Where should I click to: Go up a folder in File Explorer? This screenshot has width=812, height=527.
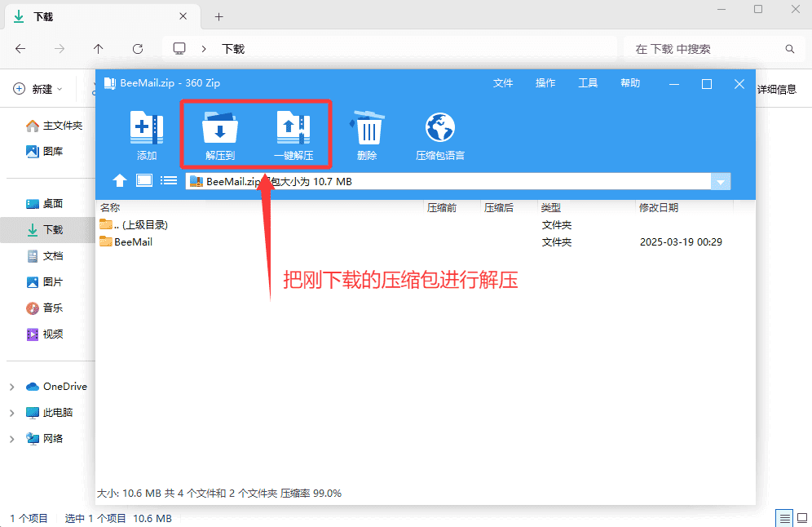point(99,49)
